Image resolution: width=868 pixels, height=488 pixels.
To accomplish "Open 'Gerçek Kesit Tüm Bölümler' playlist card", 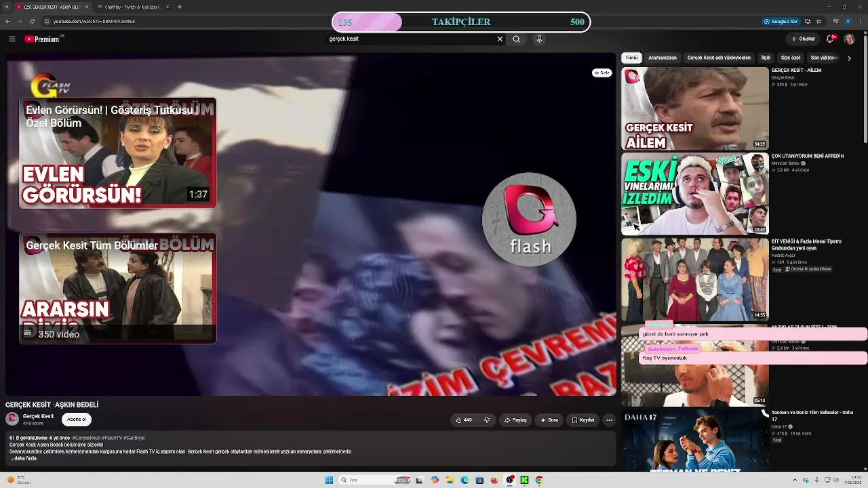I will tap(118, 288).
